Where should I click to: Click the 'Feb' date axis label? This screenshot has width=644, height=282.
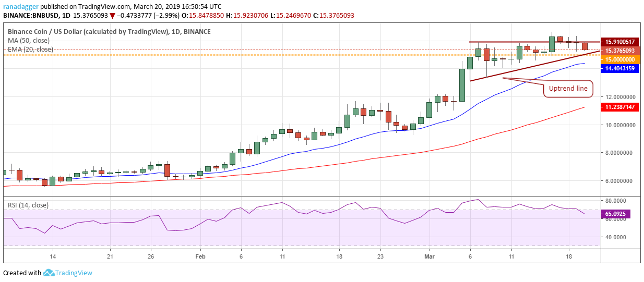tap(200, 257)
